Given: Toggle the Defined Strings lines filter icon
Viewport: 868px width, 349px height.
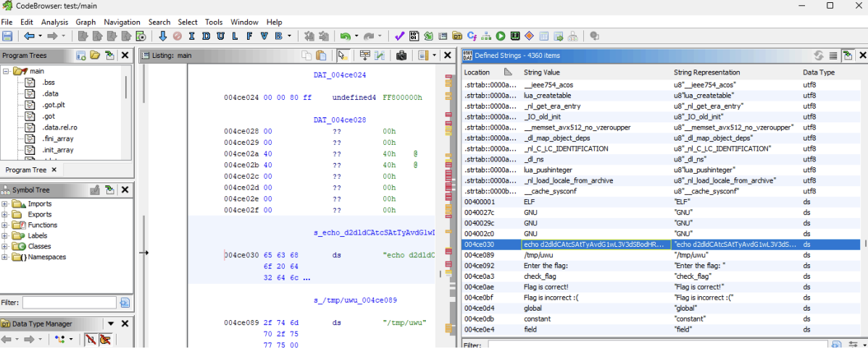Looking at the screenshot, I should [x=833, y=55].
